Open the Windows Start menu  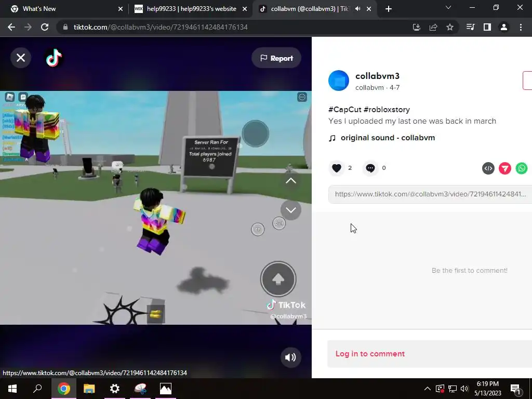pos(12,389)
